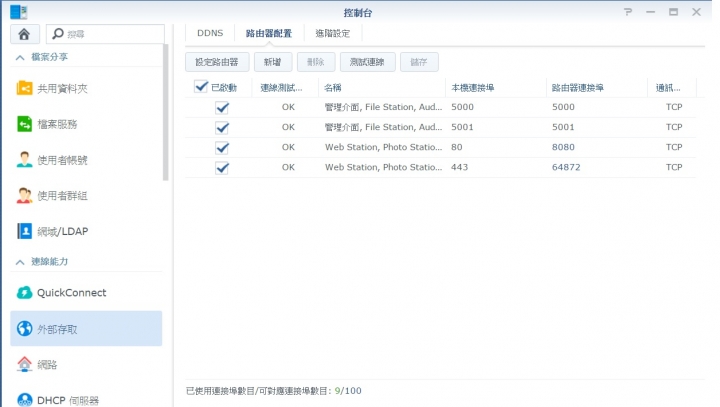Open 網域/LDAP icon

tap(24, 231)
